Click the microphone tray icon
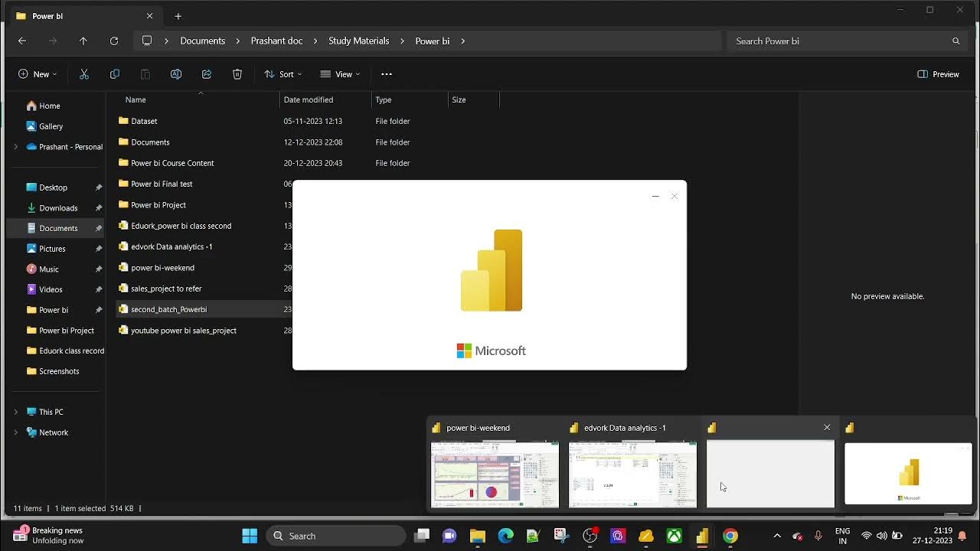Screen dimensions: 980x551 click(818, 536)
